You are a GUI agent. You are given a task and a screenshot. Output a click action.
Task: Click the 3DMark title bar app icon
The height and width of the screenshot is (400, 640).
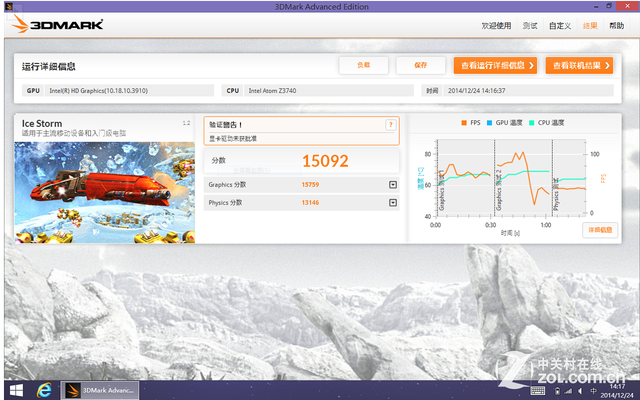coord(9,7)
